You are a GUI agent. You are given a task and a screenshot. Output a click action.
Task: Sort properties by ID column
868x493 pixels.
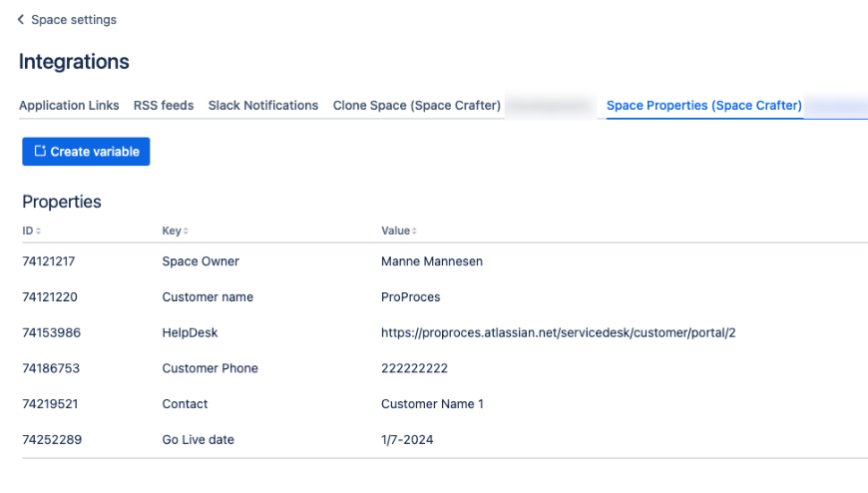32,231
